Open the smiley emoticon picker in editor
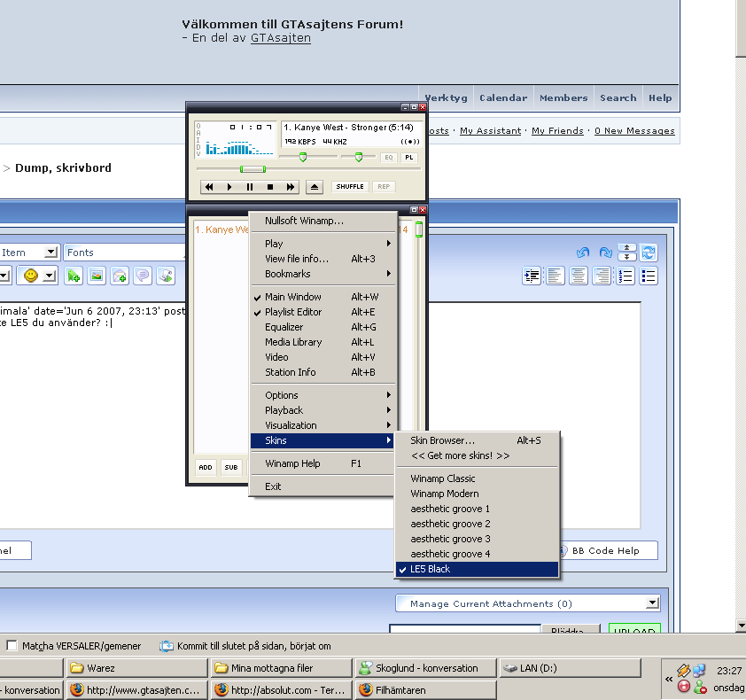746x700 pixels. pos(31,276)
